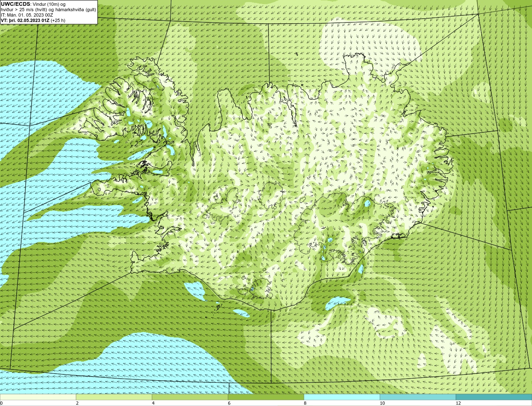This screenshot has height=406, width=532.
Task: Click the light cyan 8–10 legend swatch
Action: coord(342,397)
